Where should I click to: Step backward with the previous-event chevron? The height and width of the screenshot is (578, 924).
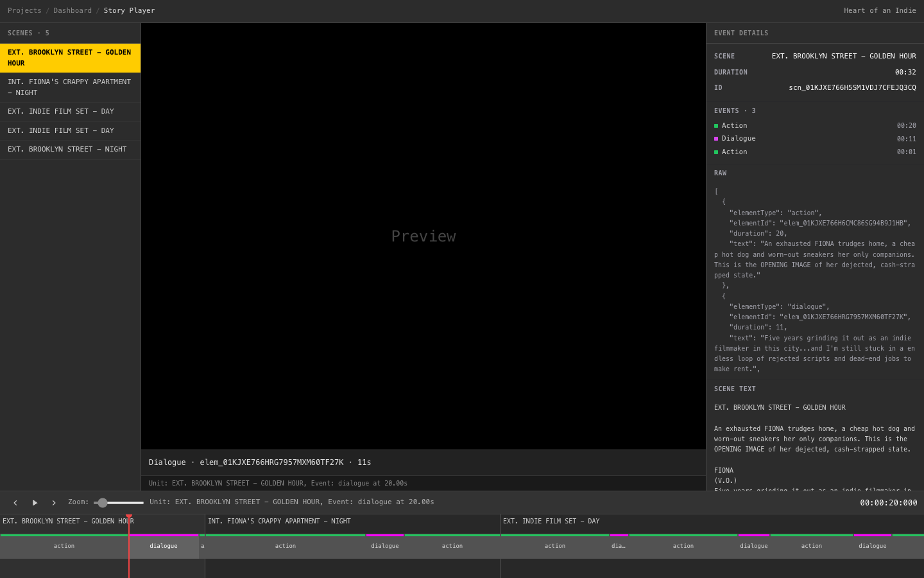pos(15,502)
